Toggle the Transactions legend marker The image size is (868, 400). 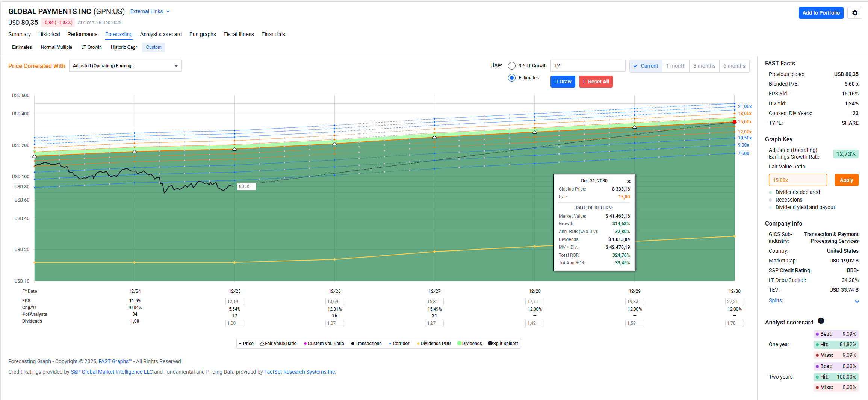point(352,344)
